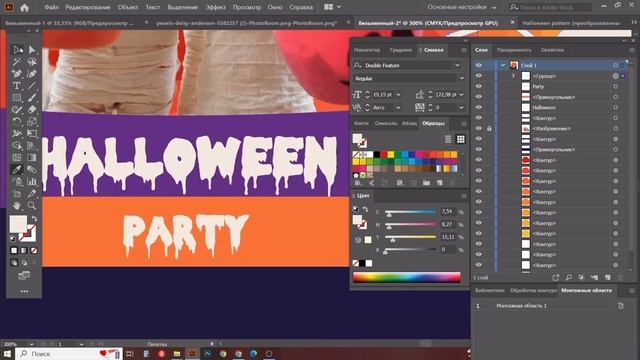Select the Direct Selection tool
This screenshot has height=360, width=640.
[32, 50]
